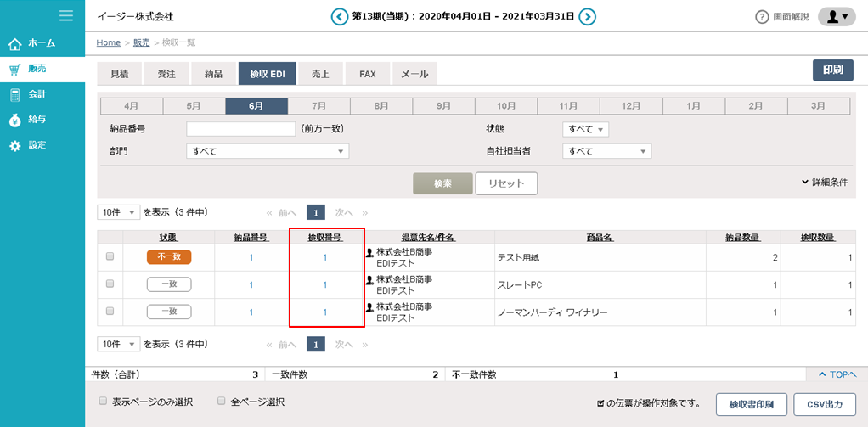Click the 検収書印刷 button
Viewport: 868px width, 427px height.
[x=751, y=404]
